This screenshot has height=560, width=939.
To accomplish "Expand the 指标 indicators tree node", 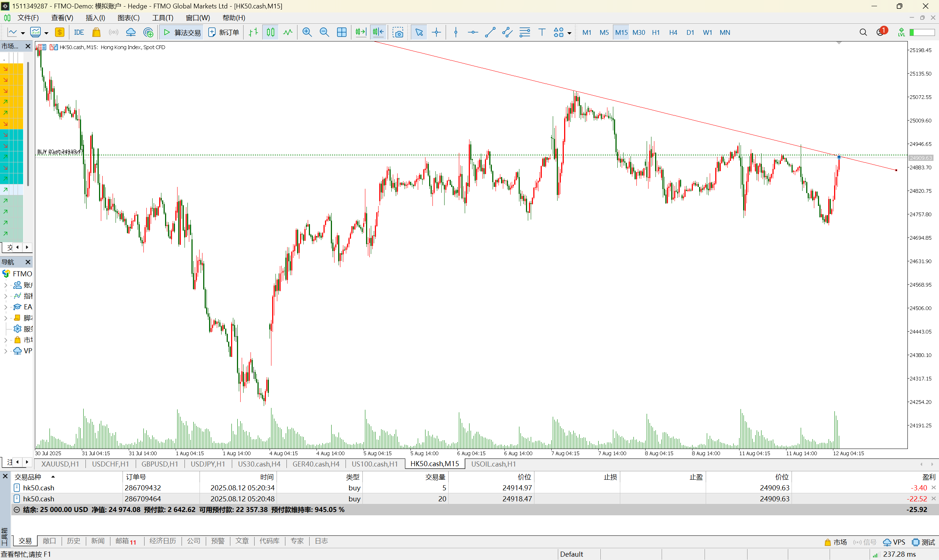I will click(x=6, y=296).
